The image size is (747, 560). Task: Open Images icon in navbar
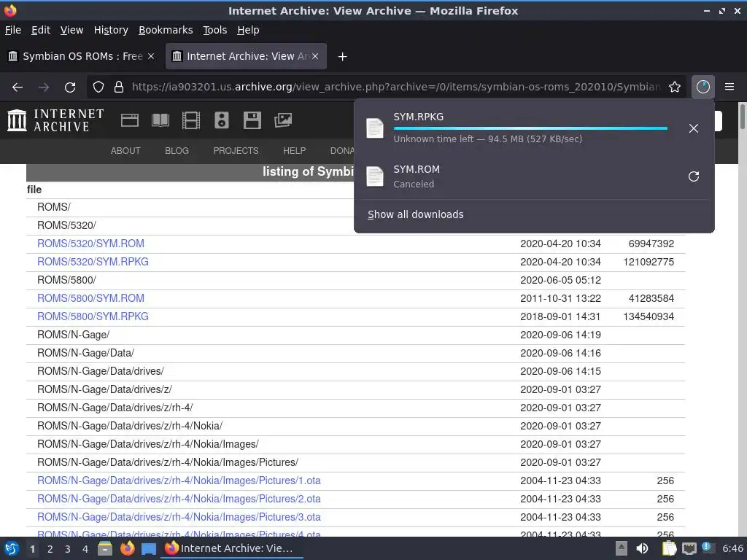(x=283, y=120)
